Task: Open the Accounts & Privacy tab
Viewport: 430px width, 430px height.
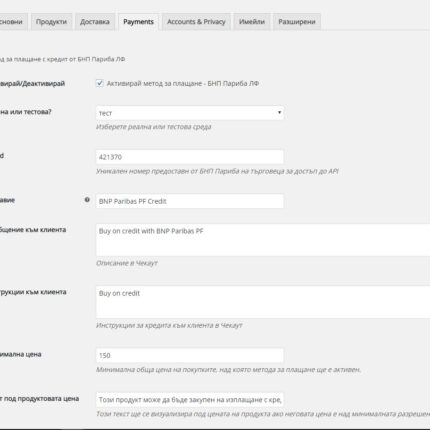Action: (x=196, y=22)
